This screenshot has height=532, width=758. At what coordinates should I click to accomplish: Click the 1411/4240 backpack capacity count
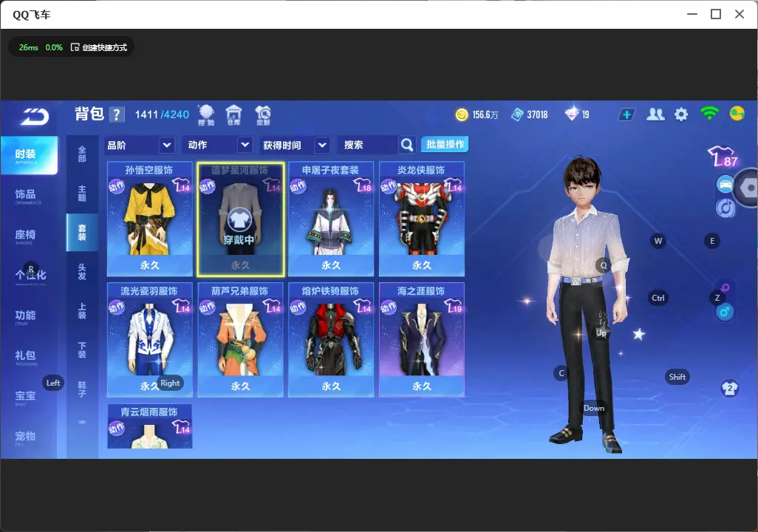[x=162, y=115]
